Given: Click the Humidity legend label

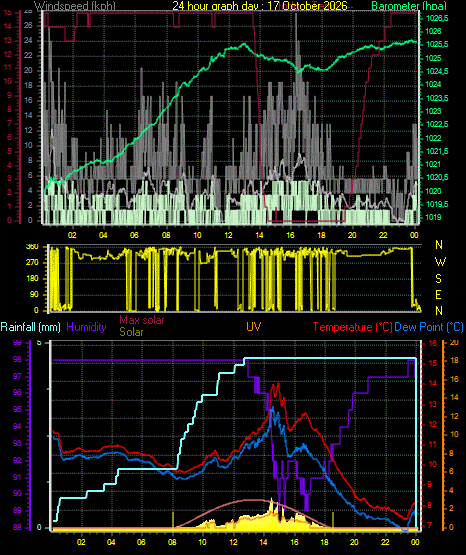Looking at the screenshot, I should [x=86, y=327].
